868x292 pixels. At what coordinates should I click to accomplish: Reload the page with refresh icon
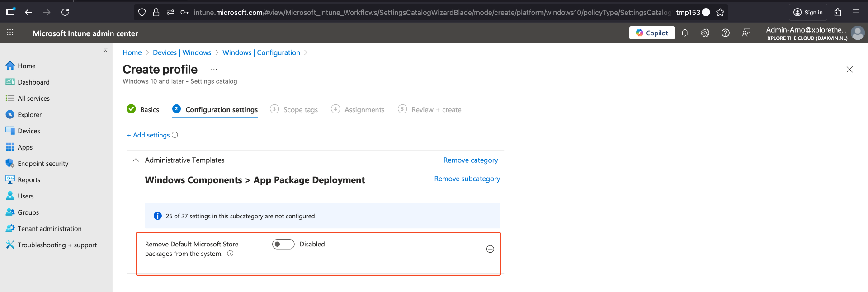[65, 12]
